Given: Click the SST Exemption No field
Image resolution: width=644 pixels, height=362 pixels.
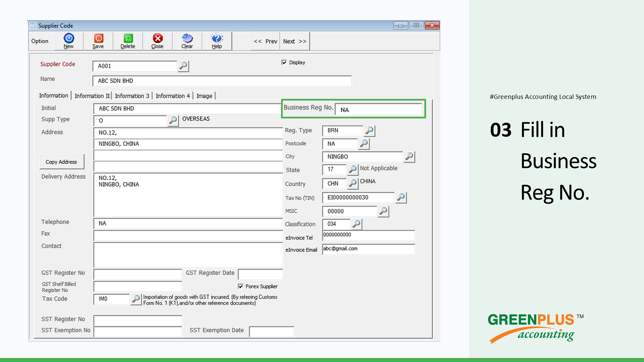Looking at the screenshot, I should point(138,331).
